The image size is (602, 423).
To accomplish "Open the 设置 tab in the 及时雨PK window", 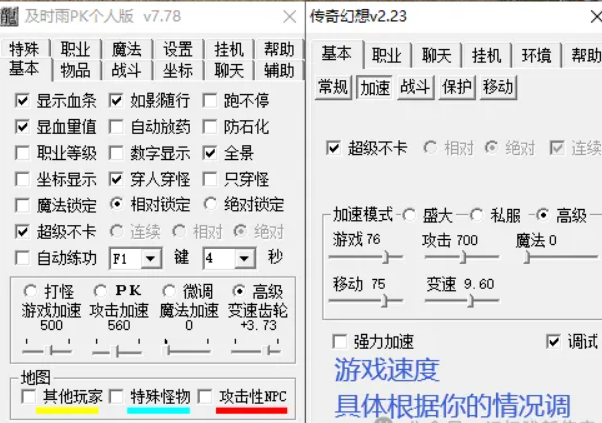I will [x=178, y=50].
